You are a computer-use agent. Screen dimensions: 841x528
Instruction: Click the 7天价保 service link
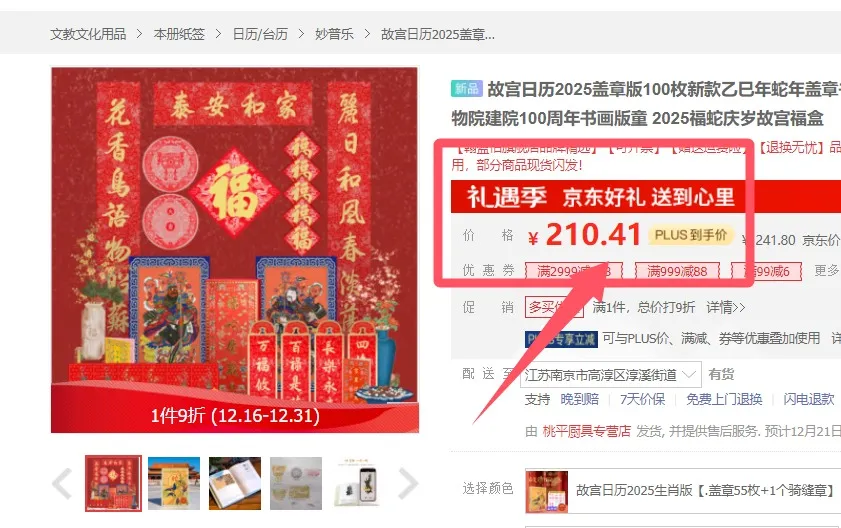click(642, 399)
